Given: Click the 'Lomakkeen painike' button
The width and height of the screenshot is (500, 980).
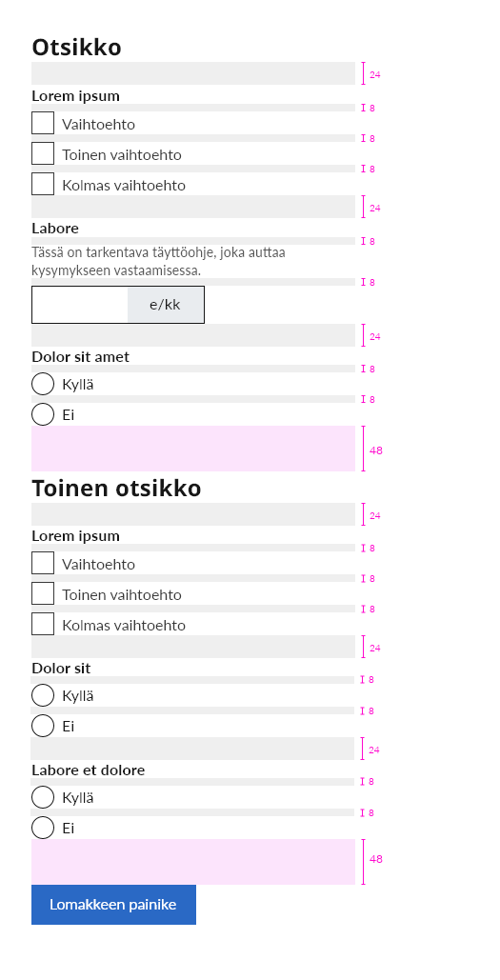Looking at the screenshot, I should (x=113, y=905).
